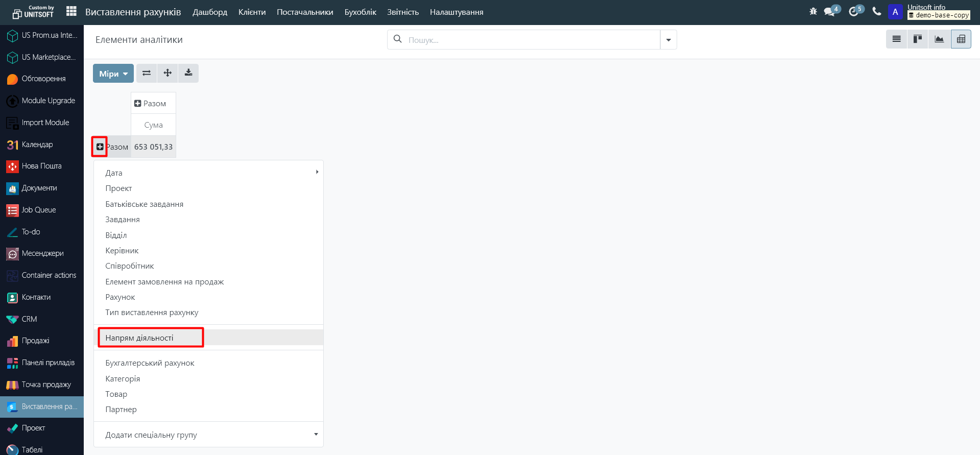Expand the Разом row plus icon
This screenshot has height=455, width=980.
coord(100,147)
